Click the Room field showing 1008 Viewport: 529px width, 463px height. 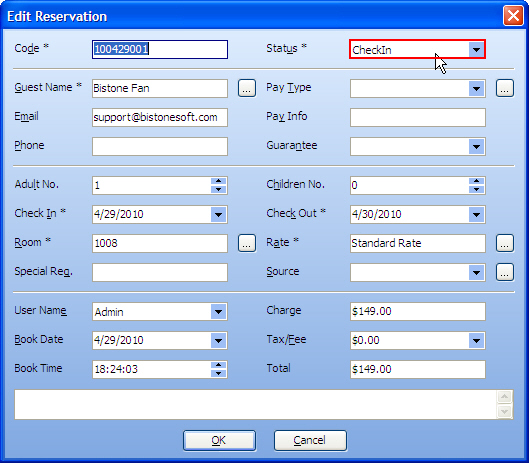click(x=160, y=243)
